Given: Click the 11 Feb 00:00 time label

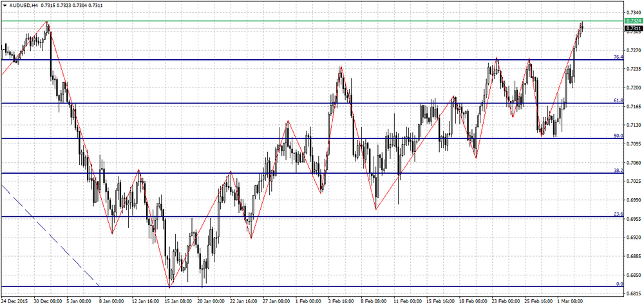Looking at the screenshot, I should (x=408, y=301).
